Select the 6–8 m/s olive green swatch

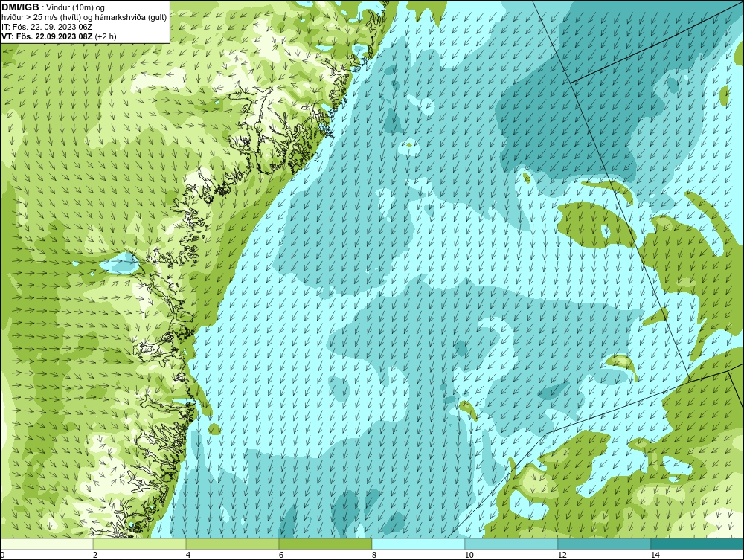[x=326, y=544]
